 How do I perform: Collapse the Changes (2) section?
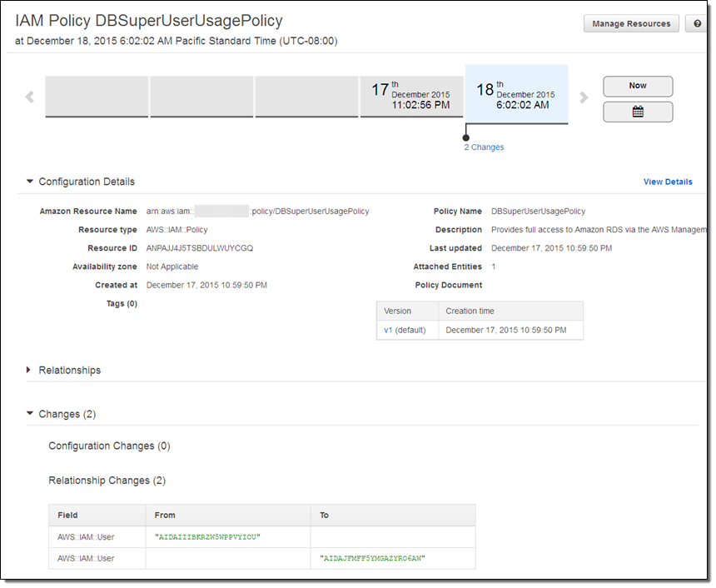click(30, 413)
